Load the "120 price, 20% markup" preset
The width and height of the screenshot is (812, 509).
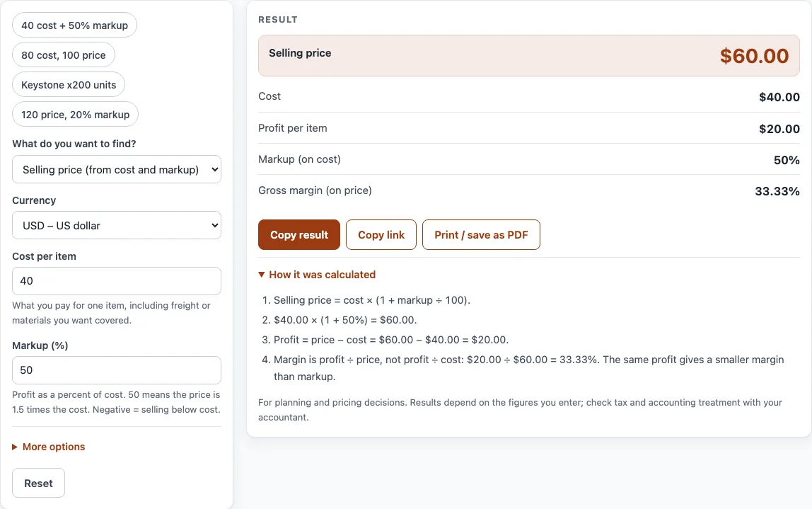[x=76, y=115]
